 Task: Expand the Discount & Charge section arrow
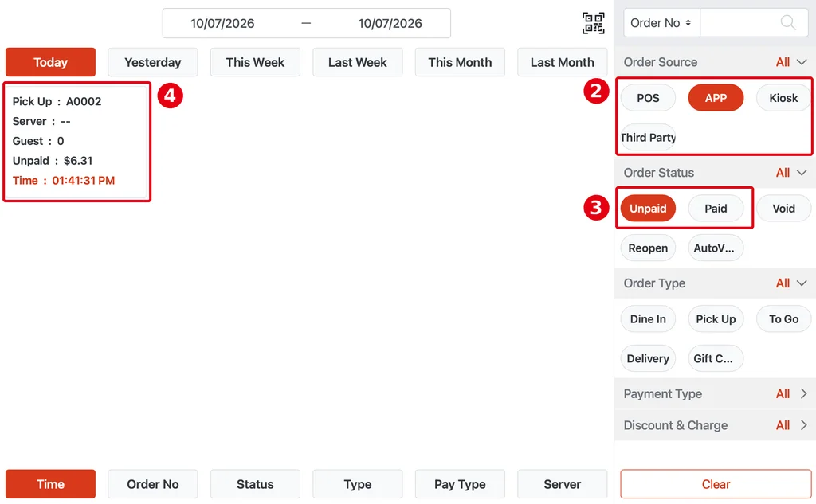(803, 425)
